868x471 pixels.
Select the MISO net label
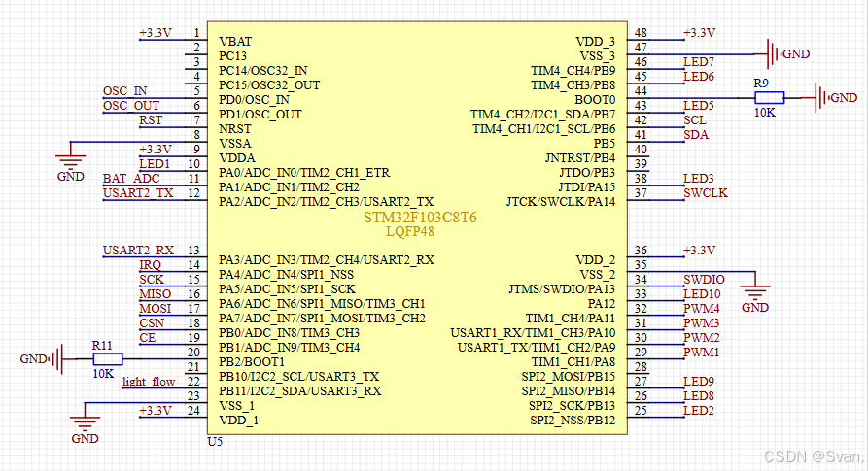point(155,294)
